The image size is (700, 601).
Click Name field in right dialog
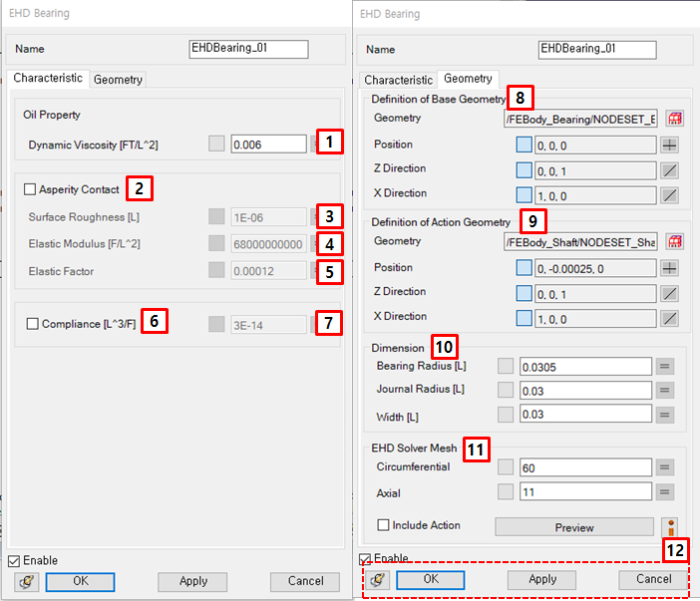[x=597, y=50]
